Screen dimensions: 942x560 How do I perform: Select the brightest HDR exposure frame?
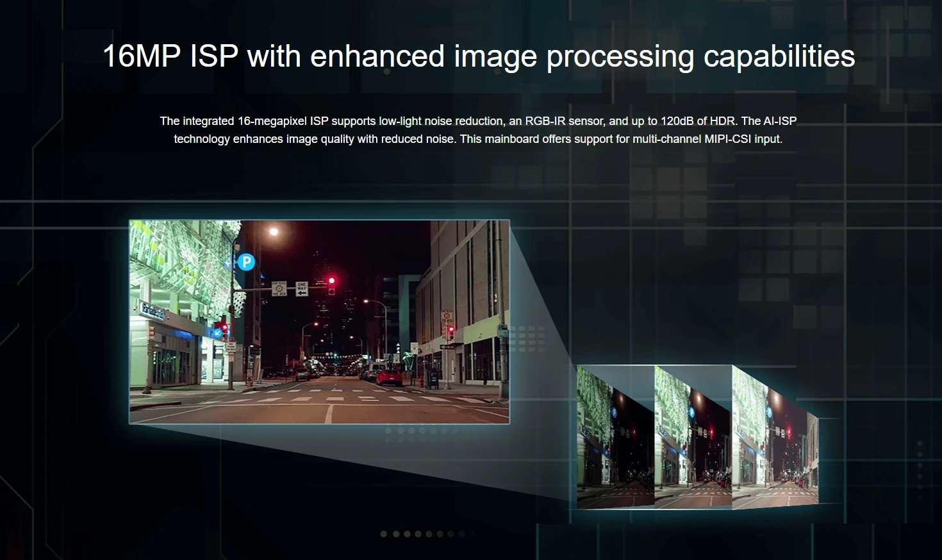[x=774, y=438]
